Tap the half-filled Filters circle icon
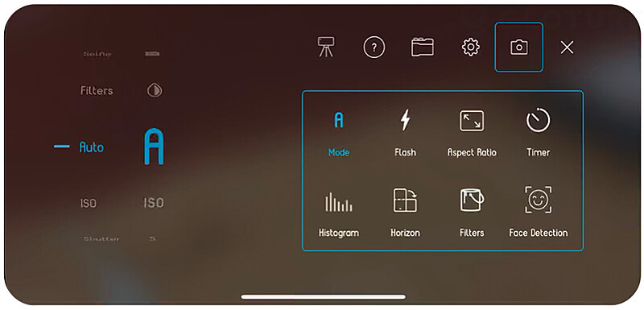 click(155, 91)
